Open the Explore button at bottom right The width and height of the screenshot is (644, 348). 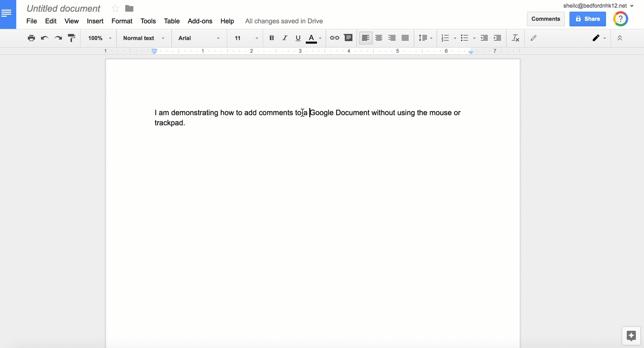point(631,336)
